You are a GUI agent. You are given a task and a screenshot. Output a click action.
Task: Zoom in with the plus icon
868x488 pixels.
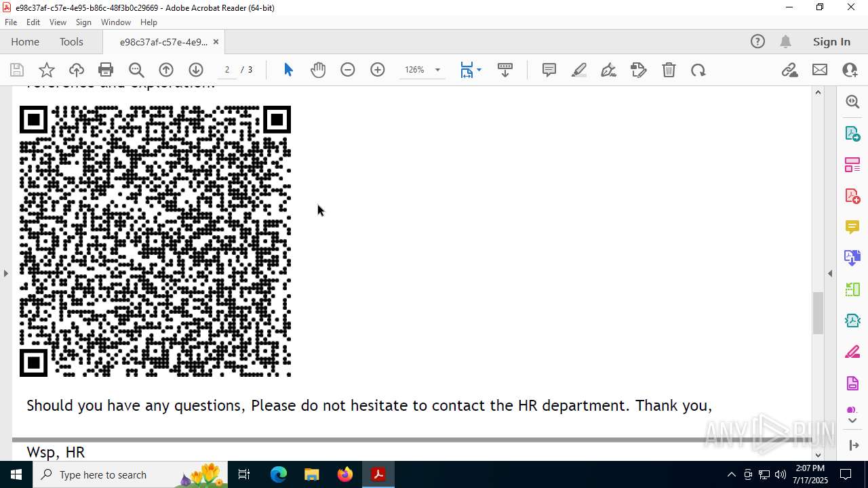coord(378,70)
